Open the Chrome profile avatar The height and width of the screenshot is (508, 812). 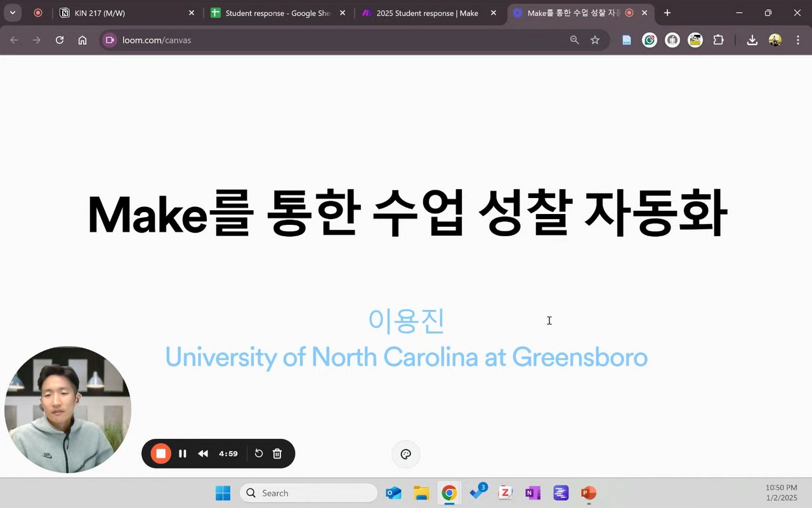pyautogui.click(x=775, y=40)
